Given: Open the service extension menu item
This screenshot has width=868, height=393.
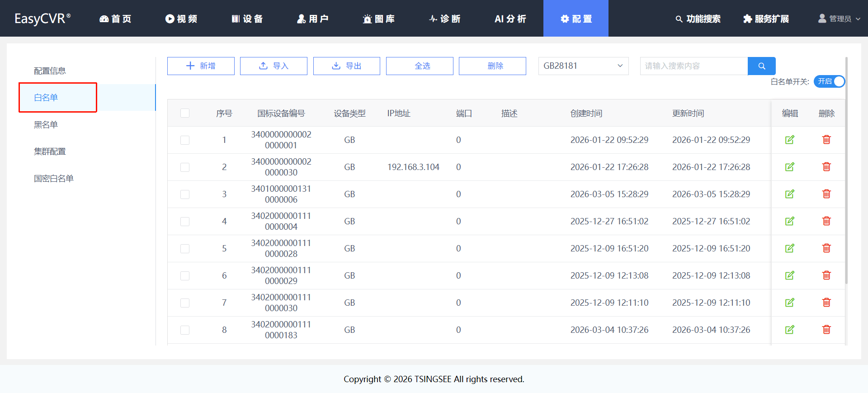Looking at the screenshot, I should 766,19.
